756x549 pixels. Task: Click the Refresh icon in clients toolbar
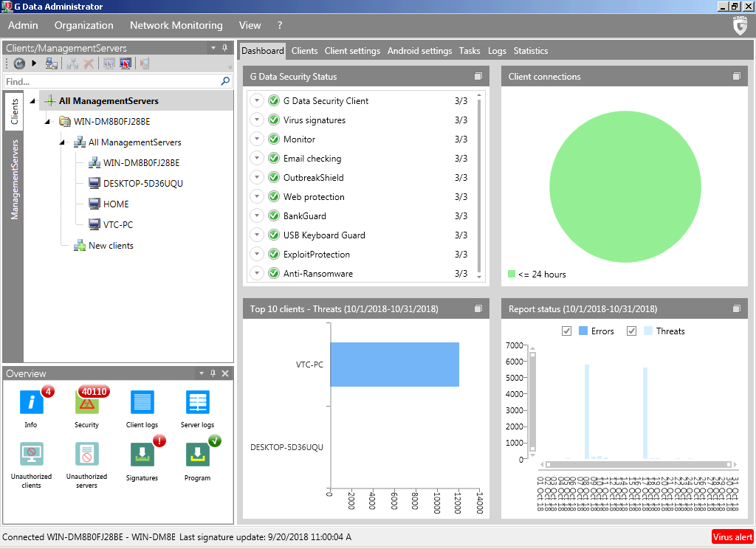click(19, 64)
